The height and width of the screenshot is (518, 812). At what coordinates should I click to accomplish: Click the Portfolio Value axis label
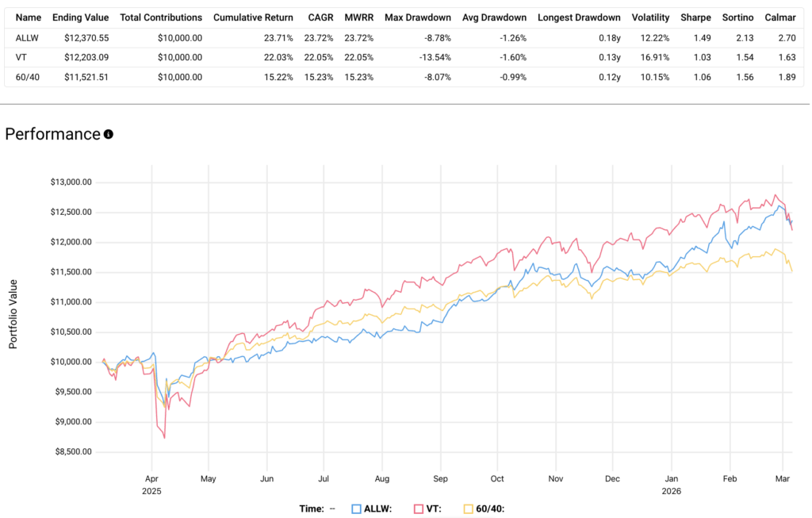13,314
